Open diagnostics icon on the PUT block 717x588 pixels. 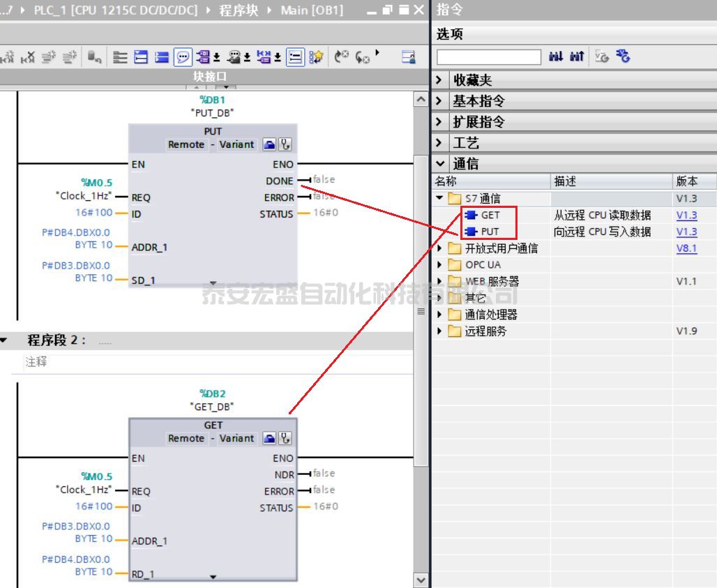(285, 145)
